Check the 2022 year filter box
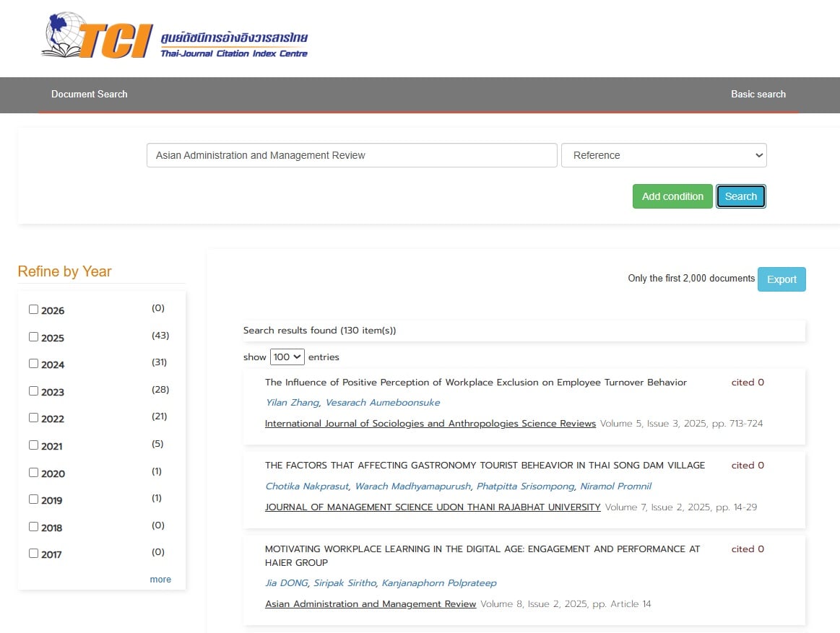The image size is (840, 633). coord(33,418)
